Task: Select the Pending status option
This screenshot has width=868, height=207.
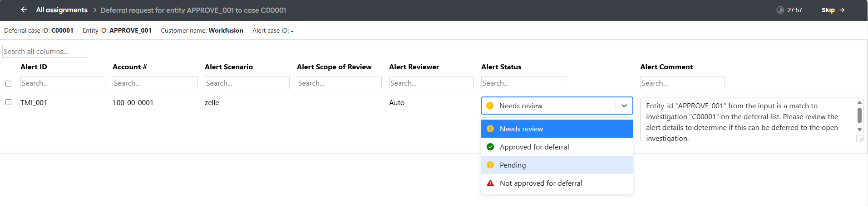Action: [x=557, y=165]
